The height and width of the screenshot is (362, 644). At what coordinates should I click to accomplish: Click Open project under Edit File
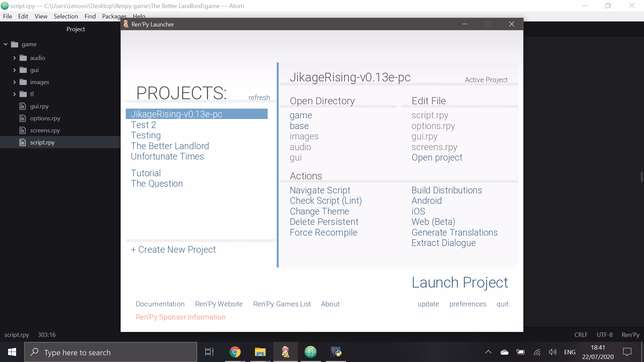437,158
